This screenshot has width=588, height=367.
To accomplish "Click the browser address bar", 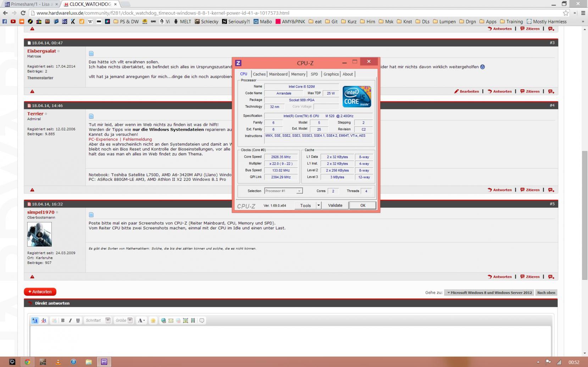I will pos(298,13).
